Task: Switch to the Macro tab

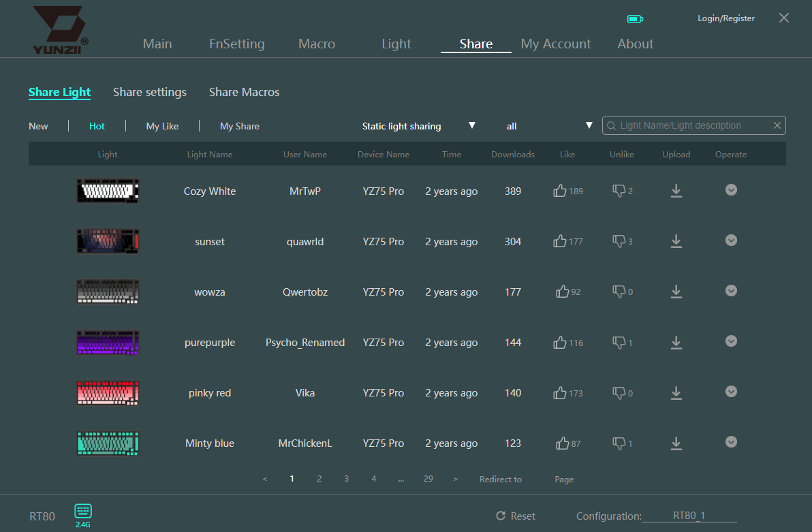Action: click(317, 44)
